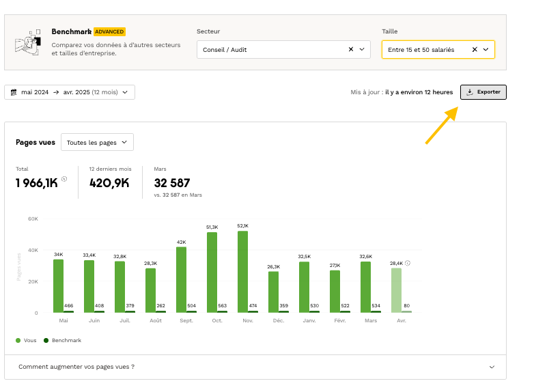Image resolution: width=534 pixels, height=392 pixels.
Task: Open the Toutes les pages dropdown
Action: pos(97,142)
